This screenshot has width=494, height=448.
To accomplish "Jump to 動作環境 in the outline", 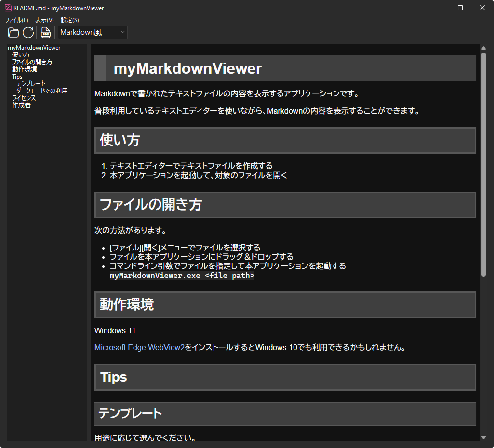I will point(25,69).
